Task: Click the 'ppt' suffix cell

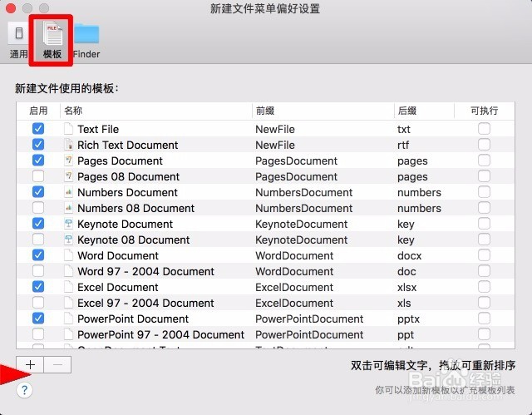Action: [406, 335]
